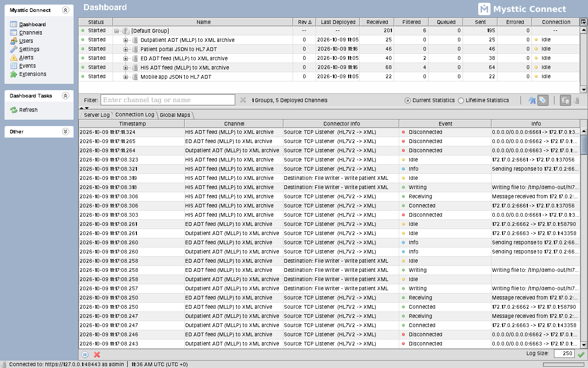Select Current Statistics radio button
The height and width of the screenshot is (368, 588).
pos(407,100)
